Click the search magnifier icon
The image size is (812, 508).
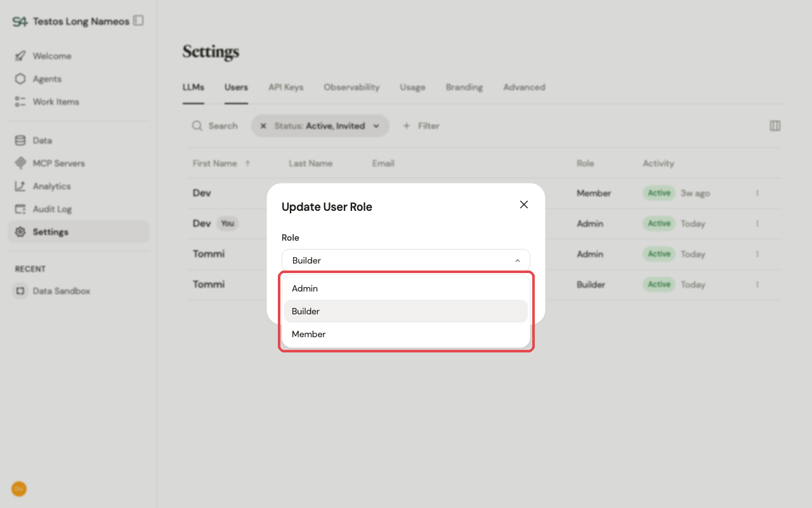tap(197, 126)
